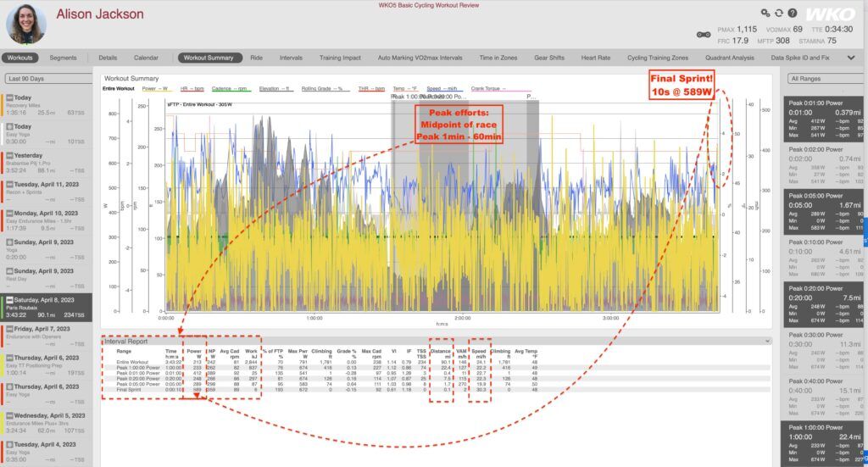Screen dimensions: 868x467
Task: Select the Peak 0:30:00 Power range
Action: click(x=824, y=352)
